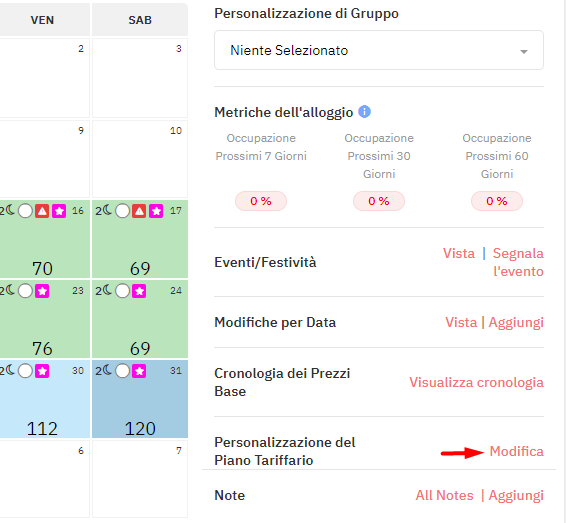Toggle the white circle on day 16

point(25,211)
